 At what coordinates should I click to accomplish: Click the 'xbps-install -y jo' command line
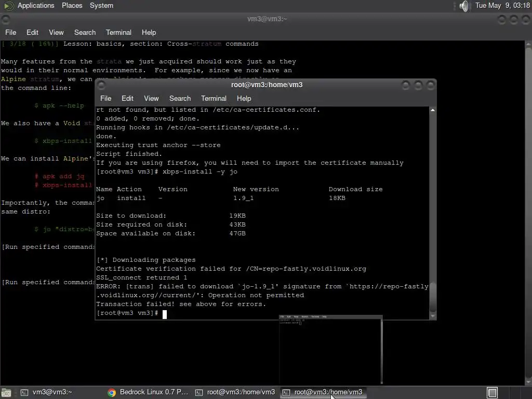click(200, 171)
